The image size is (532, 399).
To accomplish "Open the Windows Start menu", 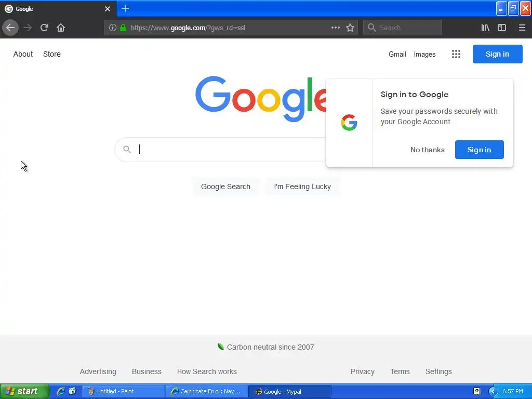I will [25, 391].
